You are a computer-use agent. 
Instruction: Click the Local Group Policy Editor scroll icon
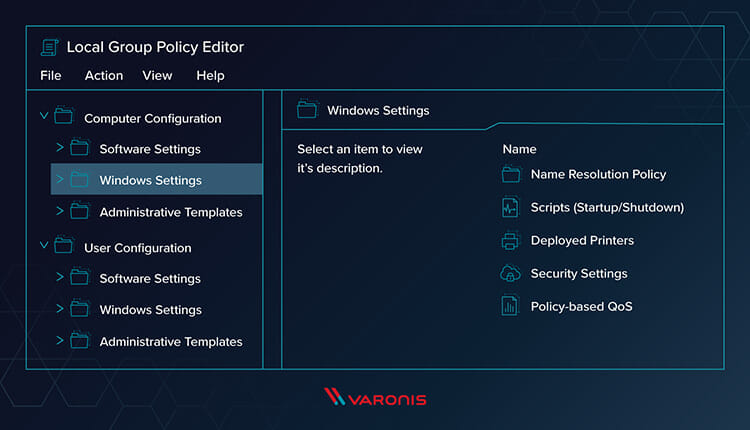pos(49,47)
